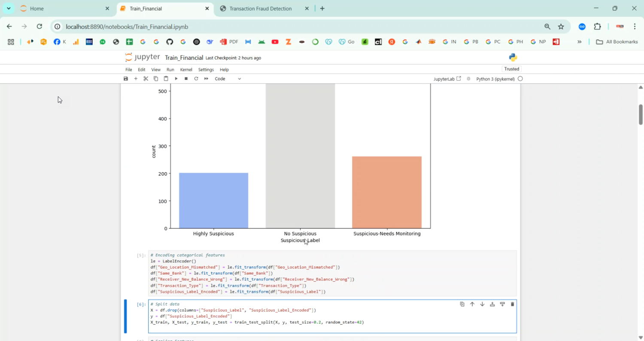
Task: Click the notebook vertical scrollbar thumb
Action: [x=641, y=114]
